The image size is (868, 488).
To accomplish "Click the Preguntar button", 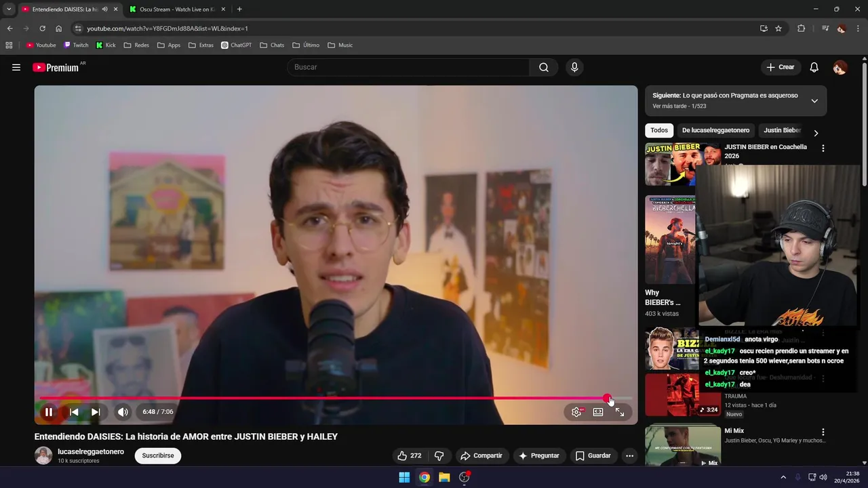I will (x=538, y=455).
